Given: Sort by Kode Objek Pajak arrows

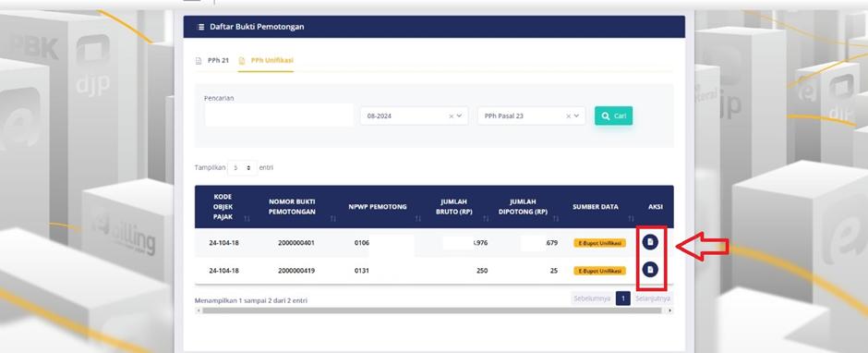Looking at the screenshot, I should click(x=247, y=219).
